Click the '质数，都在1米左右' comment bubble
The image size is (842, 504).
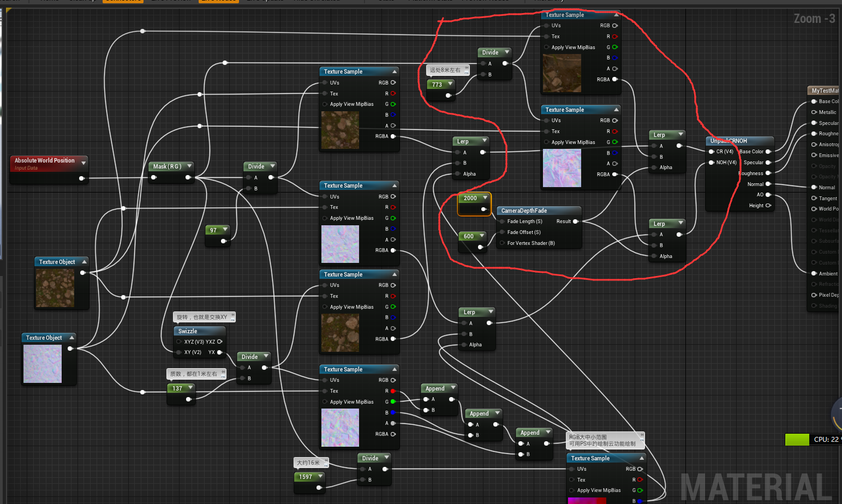click(x=196, y=374)
